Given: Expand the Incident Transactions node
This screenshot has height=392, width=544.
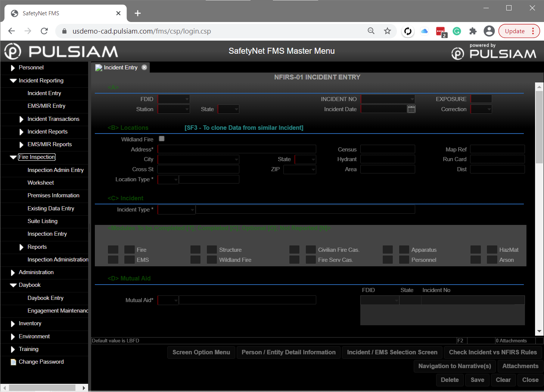Looking at the screenshot, I should [22, 119].
